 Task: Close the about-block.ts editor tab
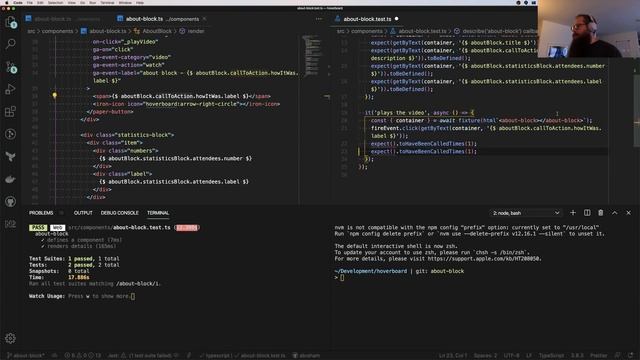click(x=204, y=19)
